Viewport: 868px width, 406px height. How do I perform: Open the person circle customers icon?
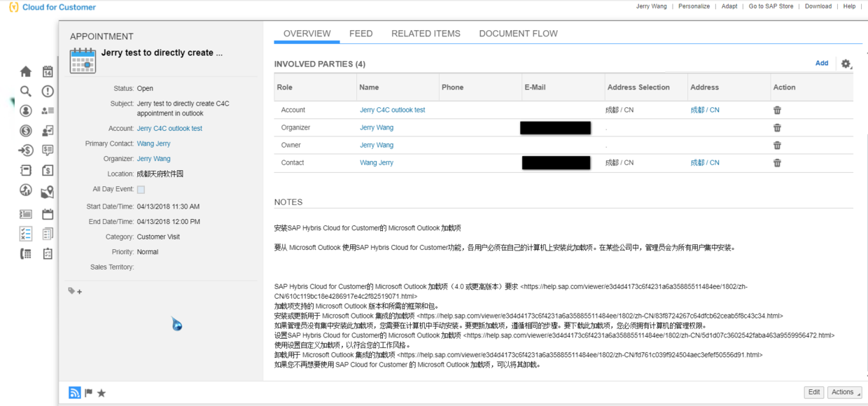26,111
